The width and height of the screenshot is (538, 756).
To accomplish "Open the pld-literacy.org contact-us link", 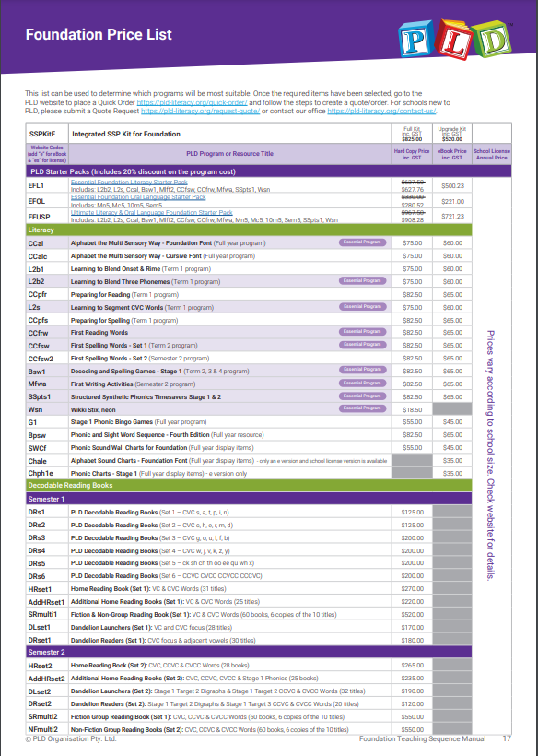I will tap(382, 111).
